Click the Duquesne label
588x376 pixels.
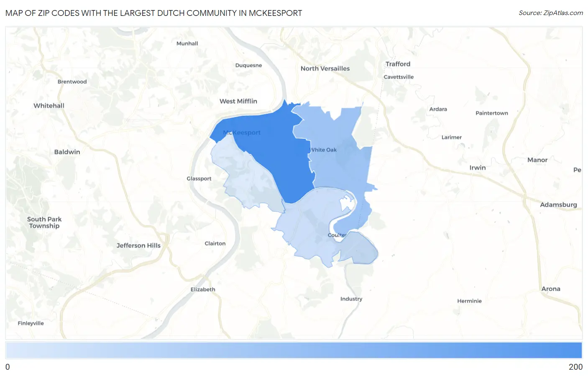(x=248, y=65)
